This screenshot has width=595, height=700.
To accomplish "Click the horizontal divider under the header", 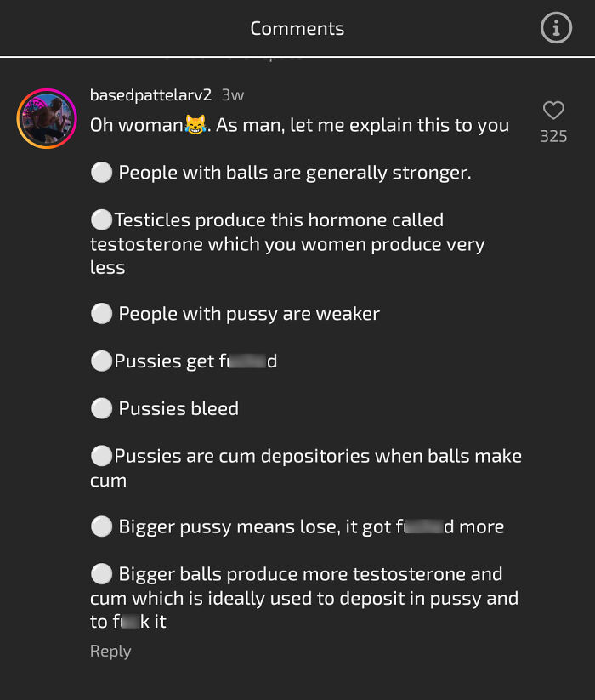I will (297, 57).
